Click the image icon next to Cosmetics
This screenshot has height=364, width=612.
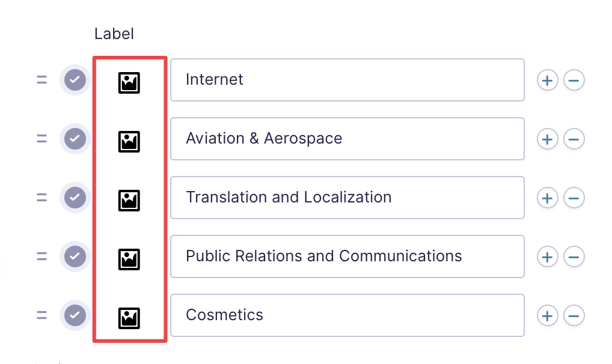129,318
